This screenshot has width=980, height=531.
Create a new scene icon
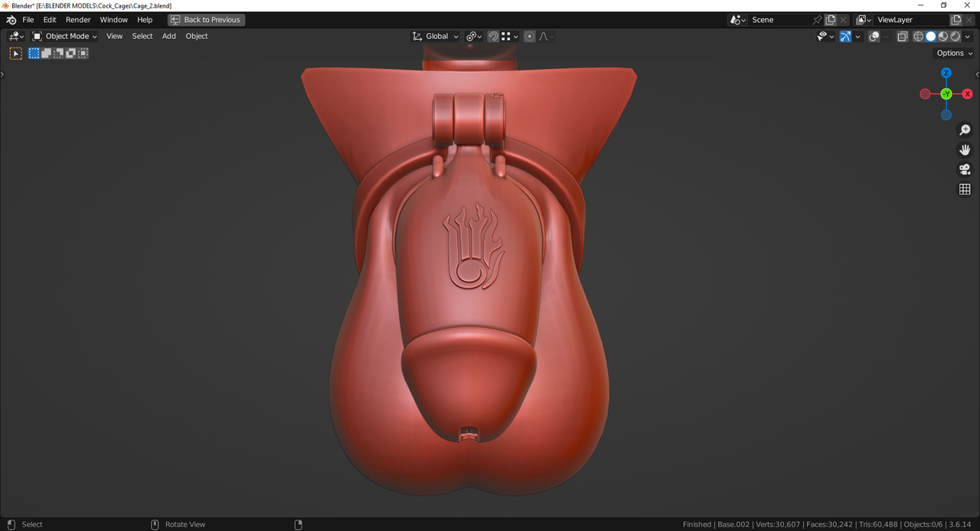pyautogui.click(x=831, y=20)
